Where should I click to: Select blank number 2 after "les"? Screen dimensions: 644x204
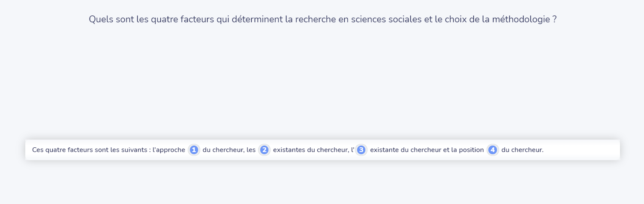pos(264,150)
